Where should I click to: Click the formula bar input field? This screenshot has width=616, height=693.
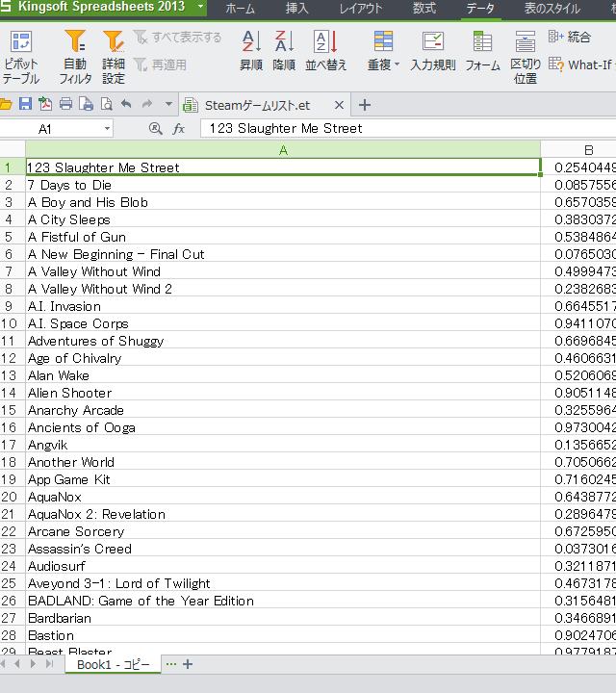click(408, 128)
